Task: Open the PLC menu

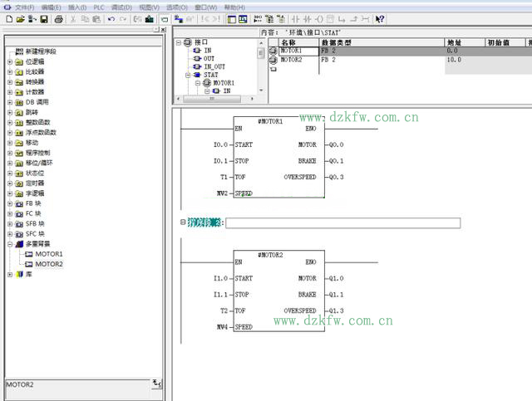Action: click(99, 7)
